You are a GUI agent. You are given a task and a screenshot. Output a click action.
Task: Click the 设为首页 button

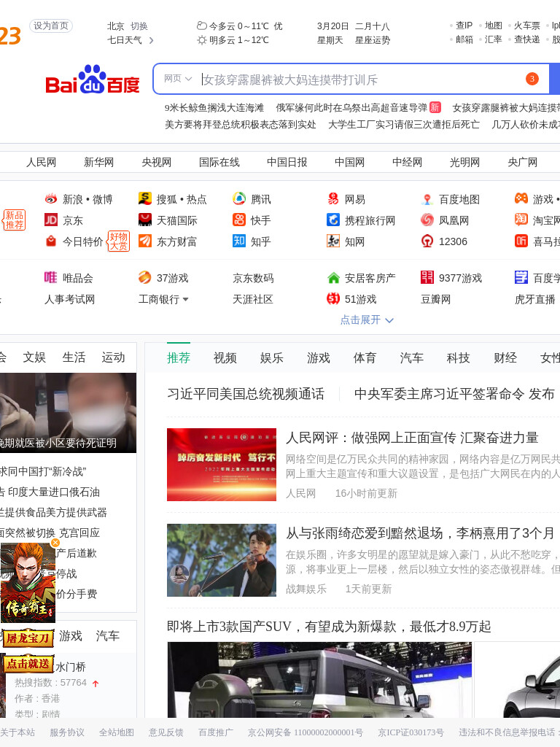tap(51, 26)
